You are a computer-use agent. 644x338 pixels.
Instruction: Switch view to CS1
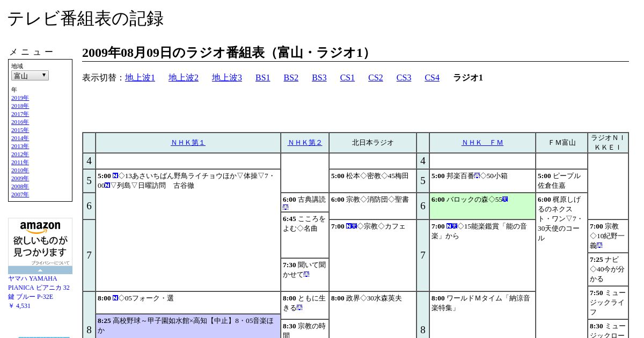pos(347,78)
